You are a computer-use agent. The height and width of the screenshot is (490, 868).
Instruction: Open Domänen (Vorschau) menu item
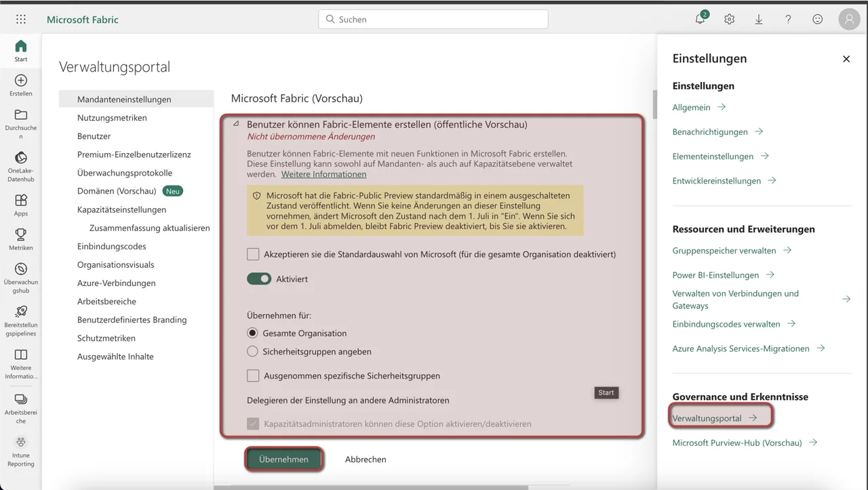click(x=117, y=191)
